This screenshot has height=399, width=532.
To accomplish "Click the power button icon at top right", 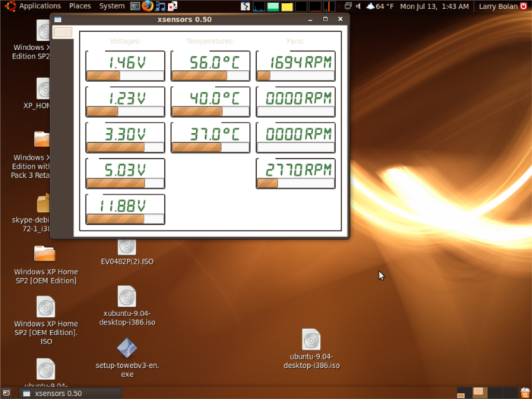I will (x=525, y=6).
